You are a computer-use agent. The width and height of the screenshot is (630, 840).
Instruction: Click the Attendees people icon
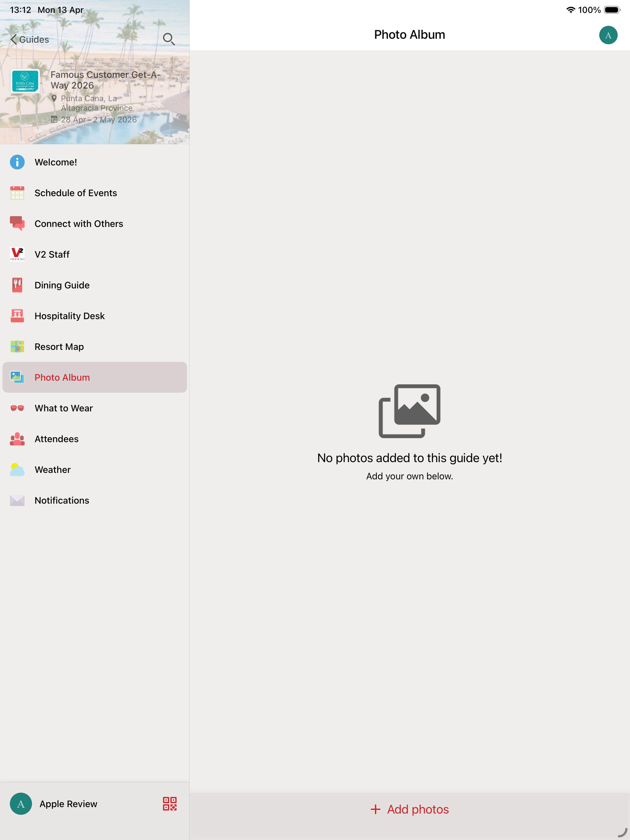[x=17, y=439]
